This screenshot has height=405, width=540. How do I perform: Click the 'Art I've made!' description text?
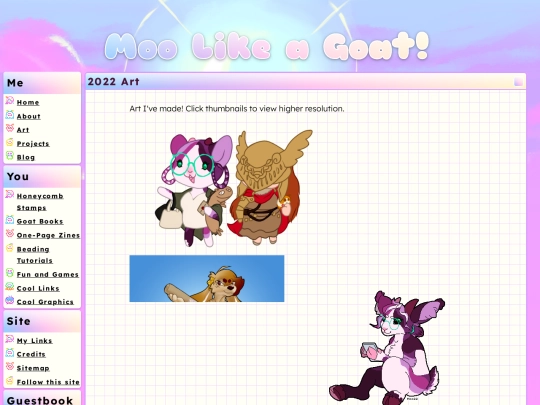point(237,109)
